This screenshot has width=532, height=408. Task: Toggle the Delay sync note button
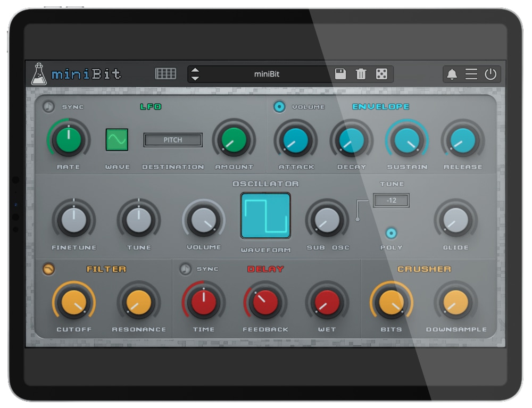coord(185,269)
